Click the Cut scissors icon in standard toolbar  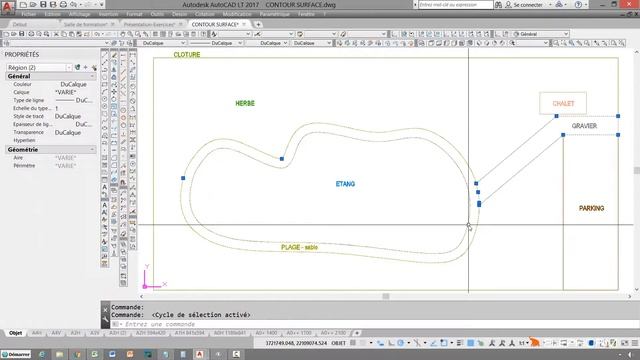(56, 34)
